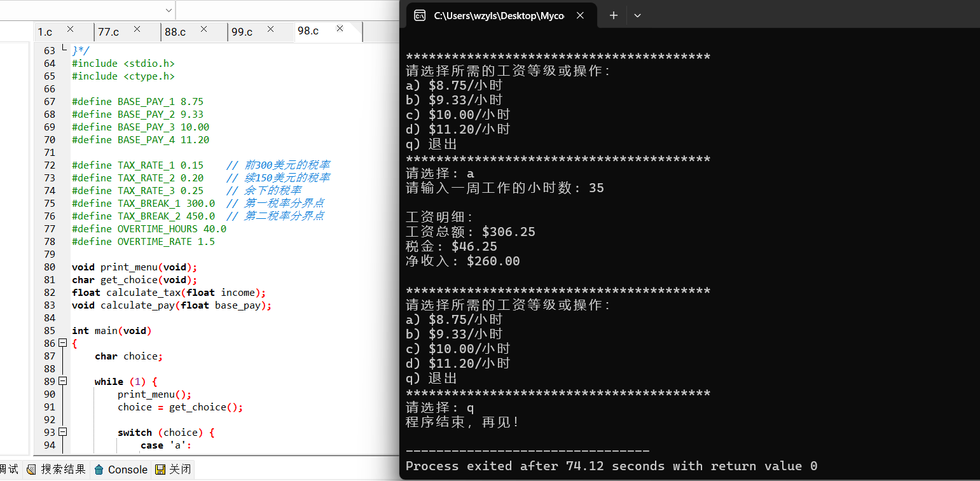This screenshot has width=980, height=481.
Task: Click 'Process exited after 74.12 seconds' line
Action: [x=611, y=466]
